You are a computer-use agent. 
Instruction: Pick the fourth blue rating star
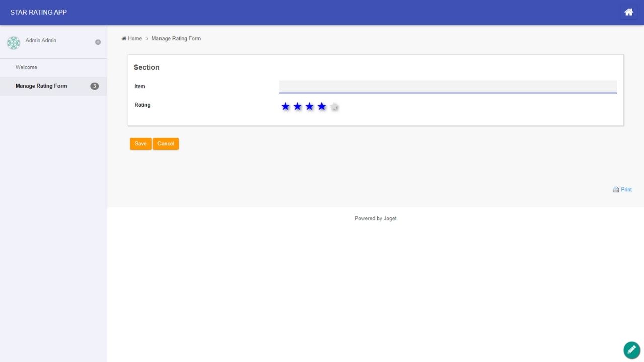(x=321, y=106)
